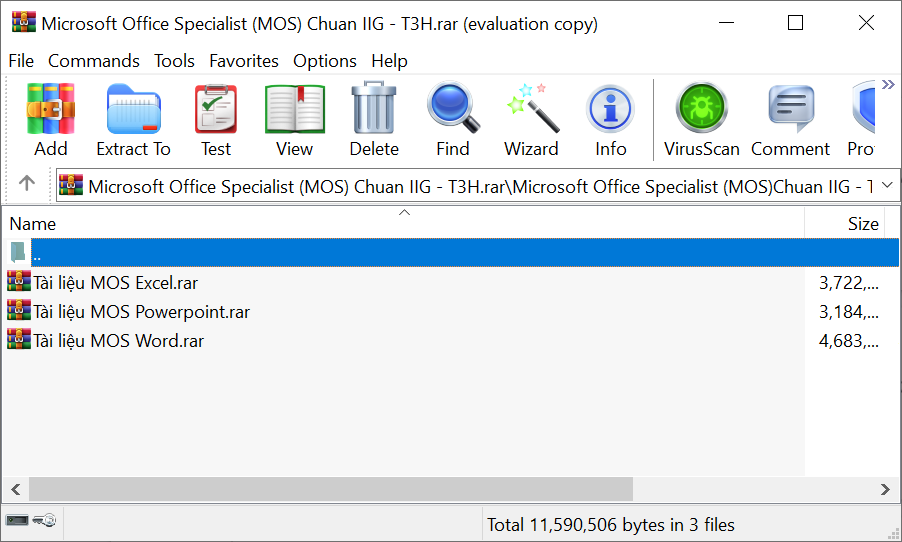
Task: Select Tài liệu MOS Word.rar file
Action: click(x=118, y=341)
